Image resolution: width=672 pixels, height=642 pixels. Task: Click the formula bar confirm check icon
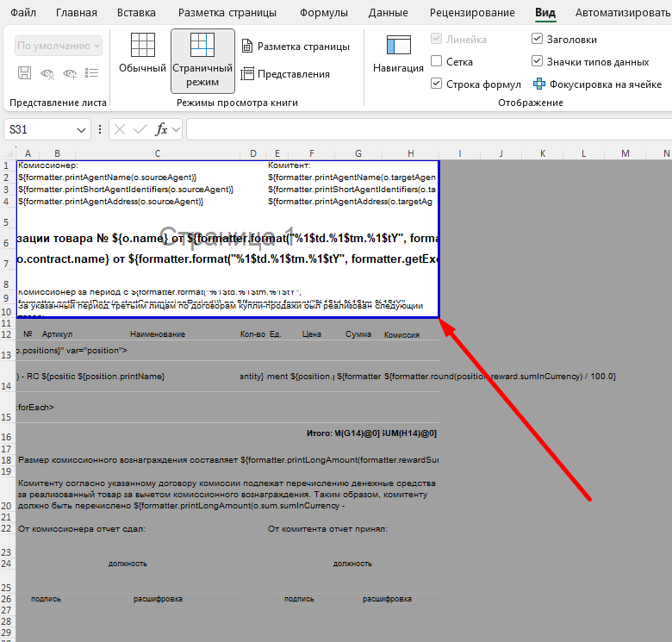point(140,129)
